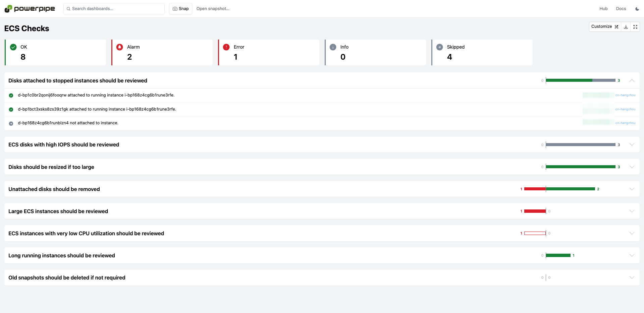Click the Snap camera button

(180, 9)
